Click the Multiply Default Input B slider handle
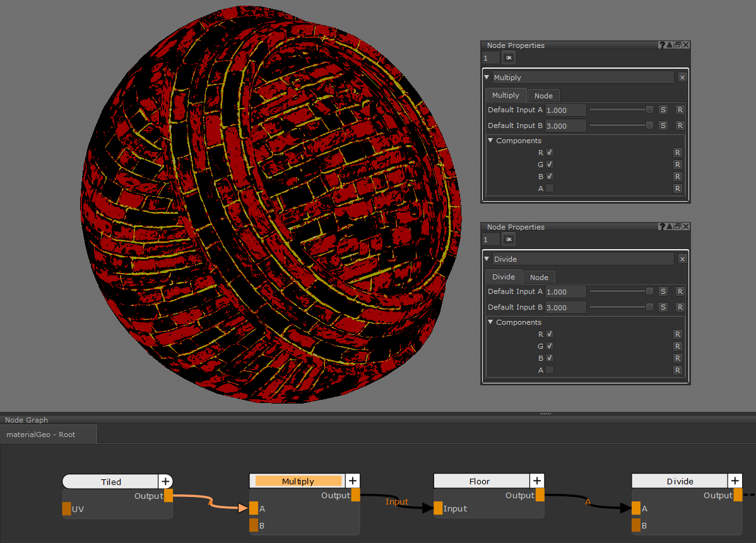 (x=649, y=126)
